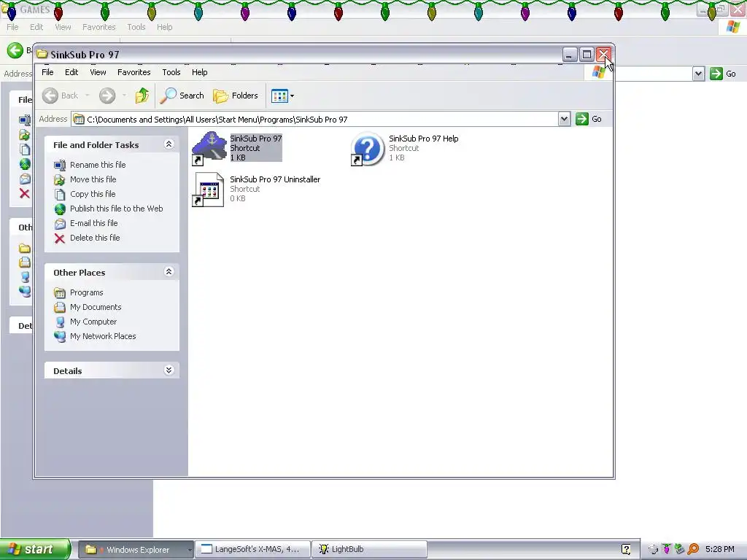Open the Favorites menu in SinkSub window

[x=134, y=72]
